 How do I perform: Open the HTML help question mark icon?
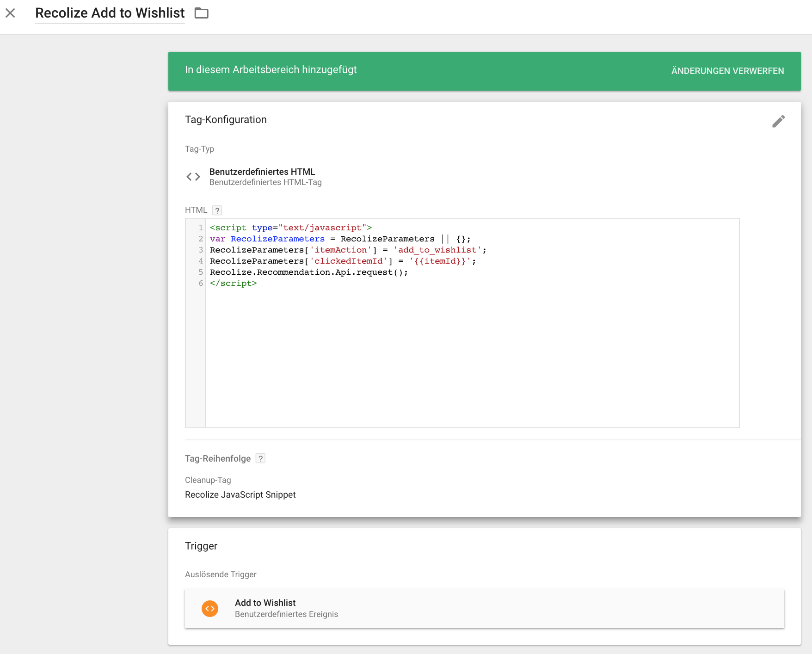(217, 210)
